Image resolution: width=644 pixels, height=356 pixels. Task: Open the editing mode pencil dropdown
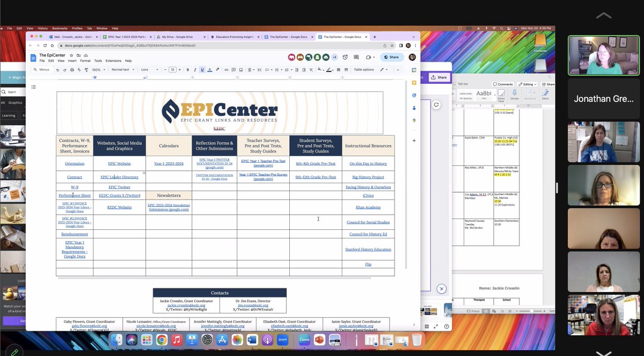[x=384, y=70]
